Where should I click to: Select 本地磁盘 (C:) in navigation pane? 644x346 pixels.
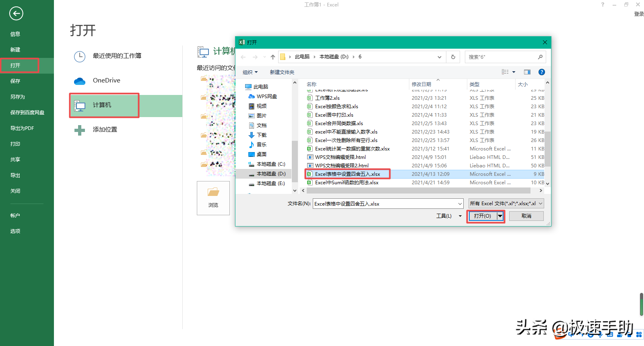(270, 164)
